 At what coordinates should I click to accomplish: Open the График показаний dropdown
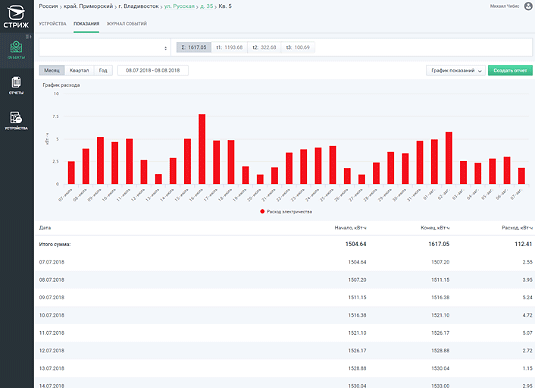[456, 70]
